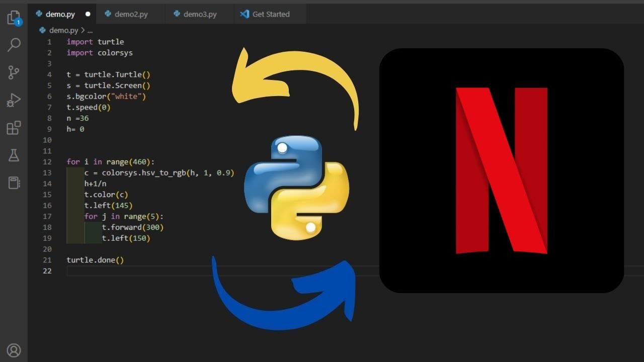This screenshot has width=644, height=362.
Task: Click the 'h= 0' line
Action: pos(75,129)
